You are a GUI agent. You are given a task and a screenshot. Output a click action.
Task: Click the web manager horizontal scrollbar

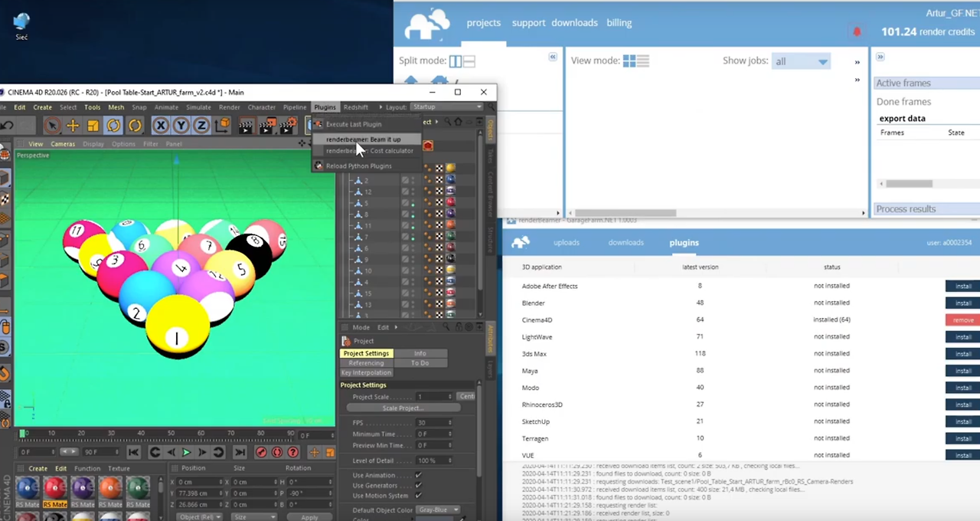tap(626, 213)
